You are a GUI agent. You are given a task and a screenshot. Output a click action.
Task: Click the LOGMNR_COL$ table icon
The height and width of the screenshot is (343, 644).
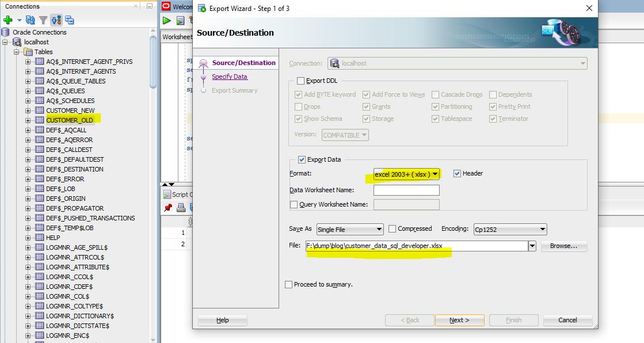click(40, 296)
